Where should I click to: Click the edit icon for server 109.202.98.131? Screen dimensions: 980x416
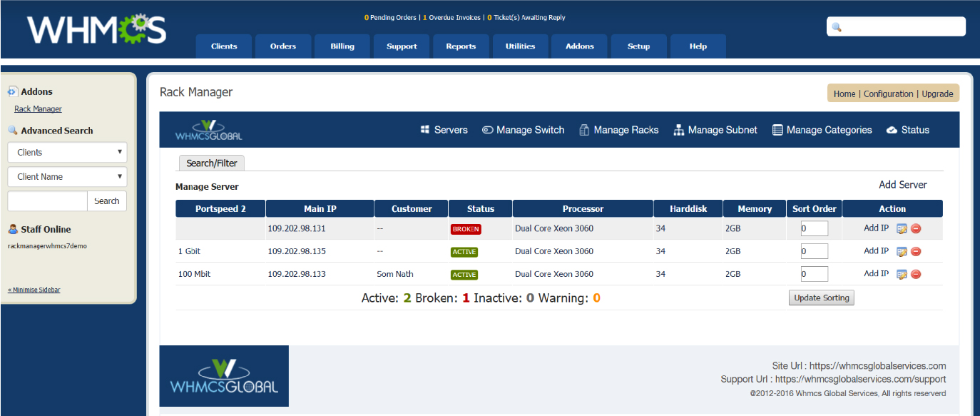point(902,229)
